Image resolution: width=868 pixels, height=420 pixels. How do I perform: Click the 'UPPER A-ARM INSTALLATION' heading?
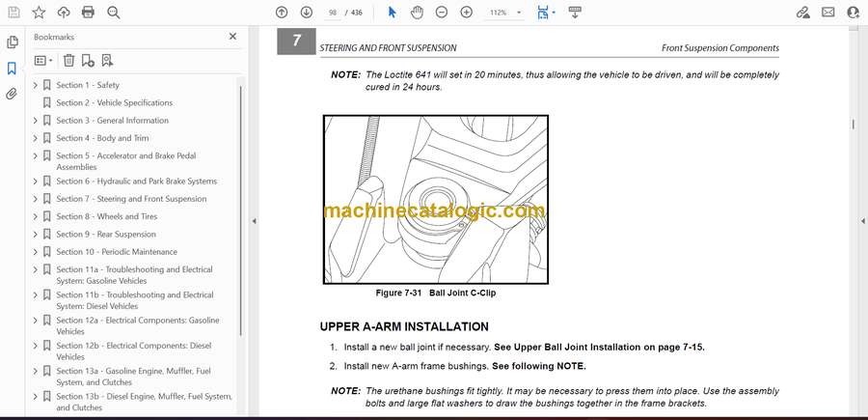pos(404,327)
